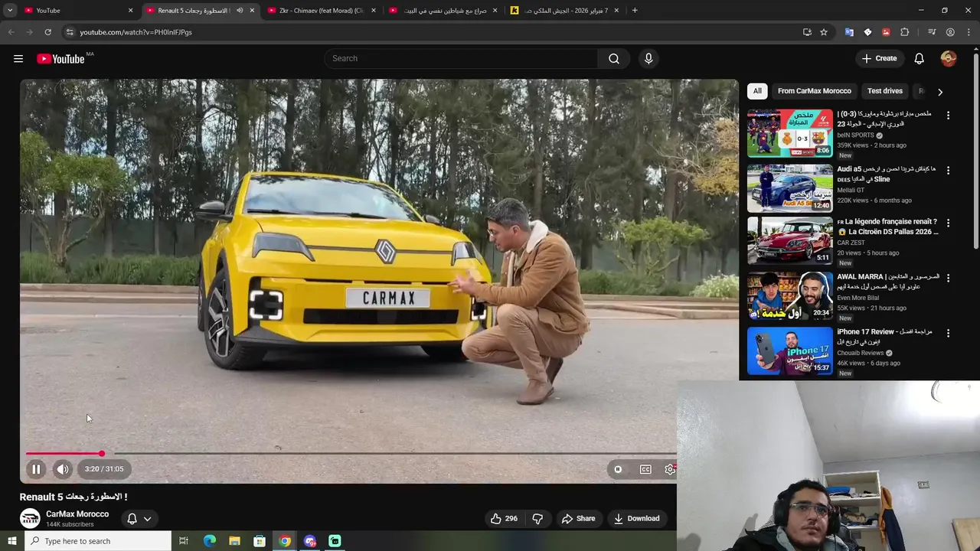980x551 pixels.
Task: Reload the page
Action: (x=47, y=32)
